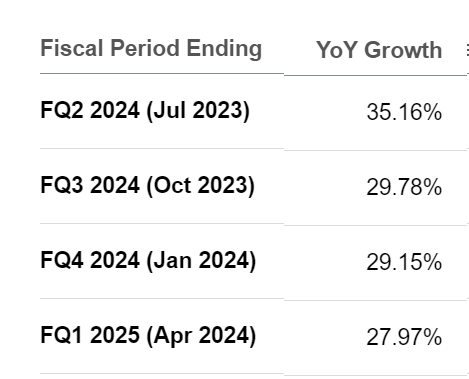Viewport: 469px width, 379px height.
Task: Click the header divider under Fiscal Period Ending
Action: pos(162,73)
